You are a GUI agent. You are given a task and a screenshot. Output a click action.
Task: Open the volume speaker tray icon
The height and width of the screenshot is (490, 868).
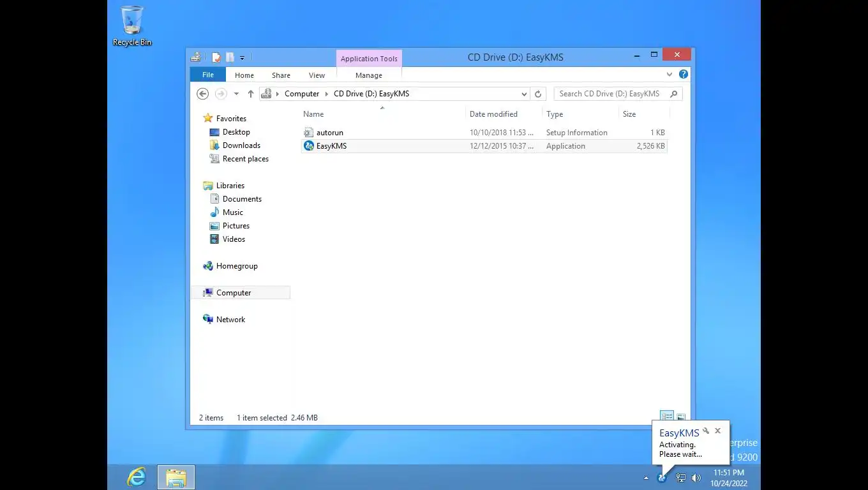(696, 478)
